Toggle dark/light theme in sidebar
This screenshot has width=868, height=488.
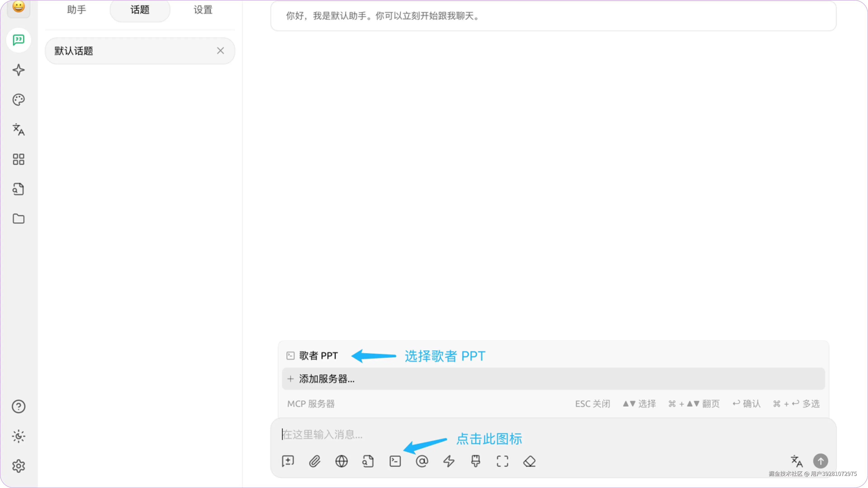(19, 436)
